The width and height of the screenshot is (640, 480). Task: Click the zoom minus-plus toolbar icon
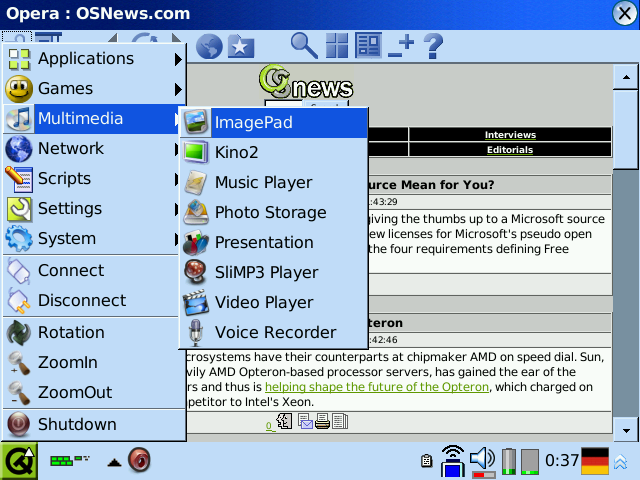[401, 46]
